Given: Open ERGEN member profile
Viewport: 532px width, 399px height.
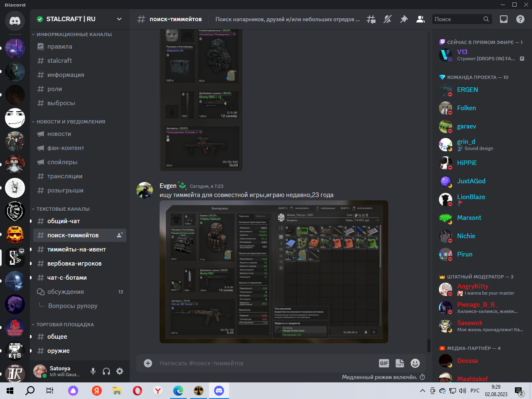Looking at the screenshot, I should pos(482,90).
